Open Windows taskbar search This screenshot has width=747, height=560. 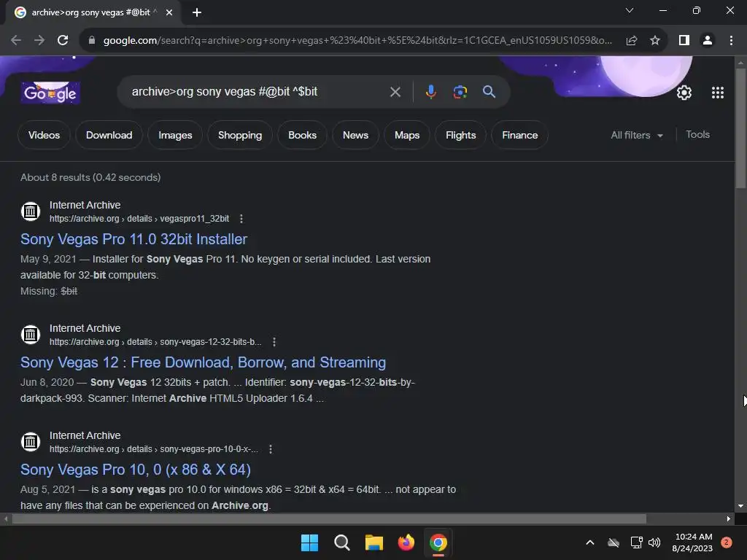tap(341, 542)
